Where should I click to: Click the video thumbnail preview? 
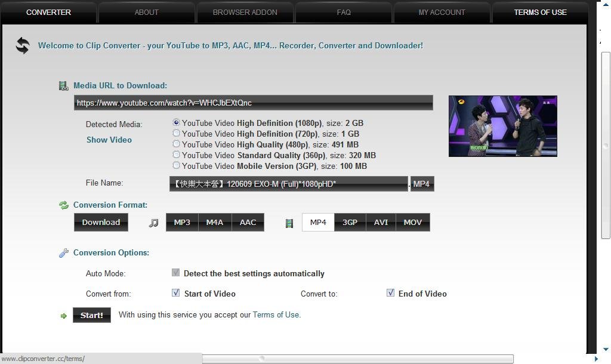(x=502, y=126)
